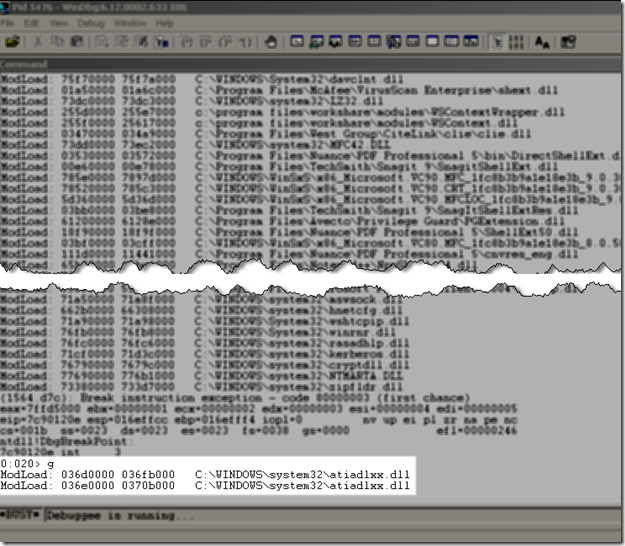Viewport: 625px width, 546px height.
Task: Click the Insert Breakpoint hand icon
Action: coord(270,42)
